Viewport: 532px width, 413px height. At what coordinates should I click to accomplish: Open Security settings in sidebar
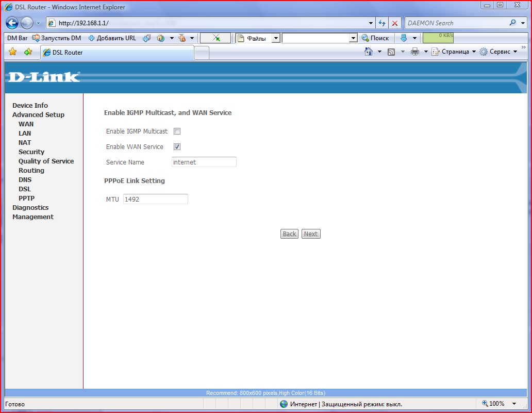31,152
